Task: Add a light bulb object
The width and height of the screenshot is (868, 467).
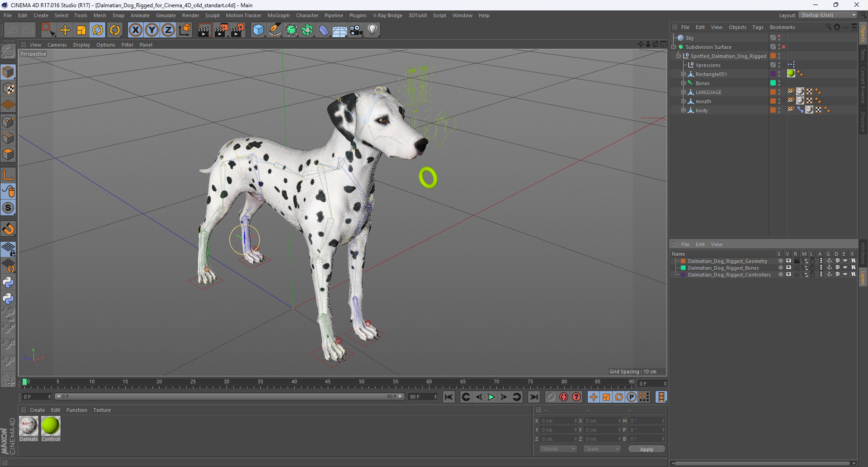Action: pyautogui.click(x=373, y=30)
